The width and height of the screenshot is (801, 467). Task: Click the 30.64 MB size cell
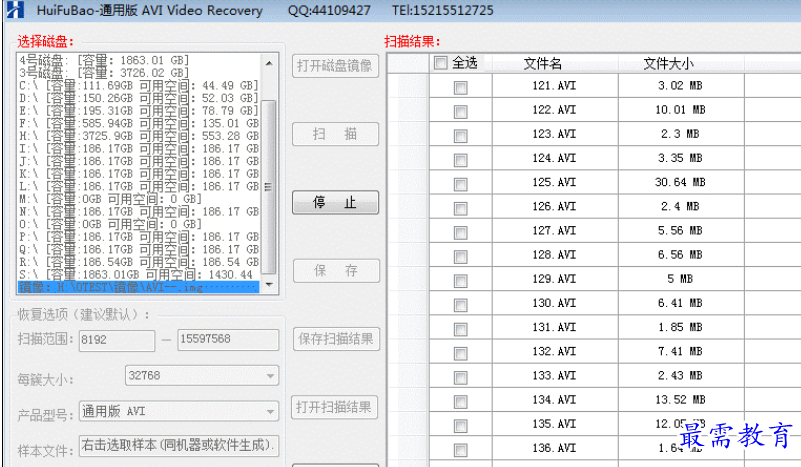[x=680, y=182]
